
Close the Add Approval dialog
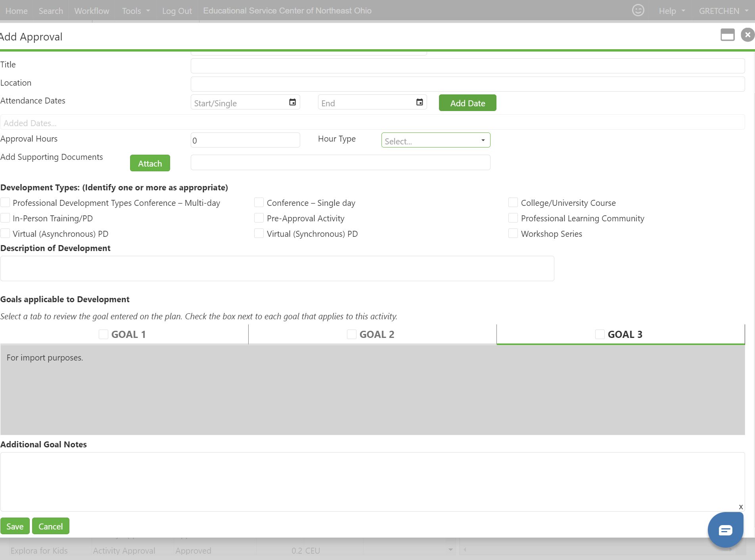point(747,35)
